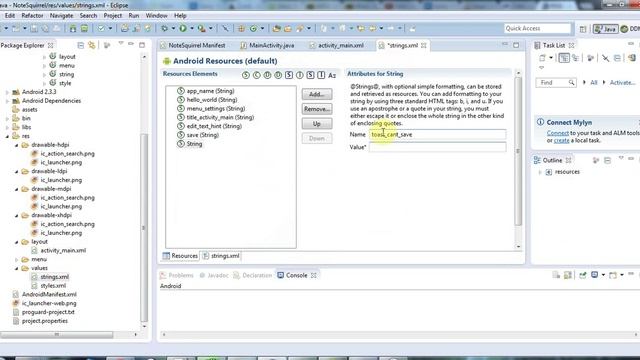Click the Pin Console icon

[582, 275]
